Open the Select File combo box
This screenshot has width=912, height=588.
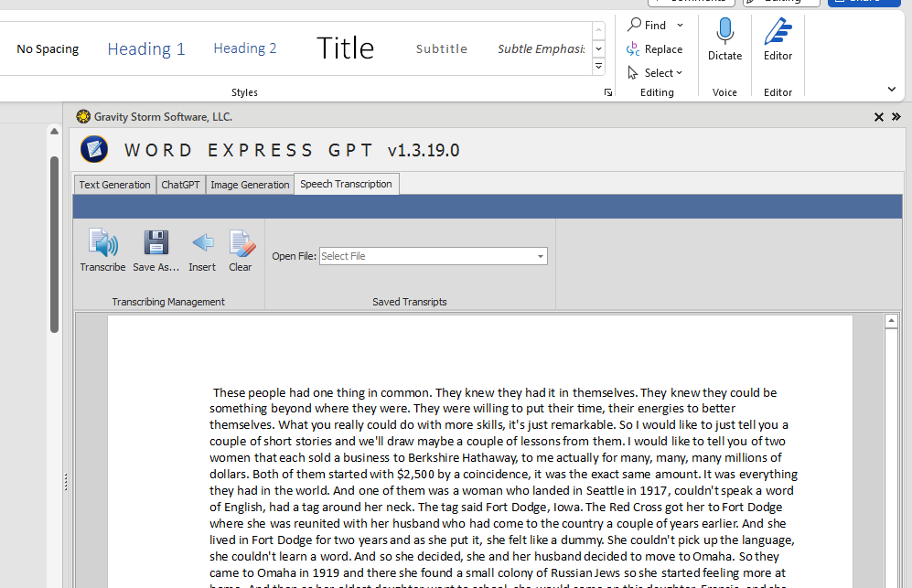(x=434, y=256)
